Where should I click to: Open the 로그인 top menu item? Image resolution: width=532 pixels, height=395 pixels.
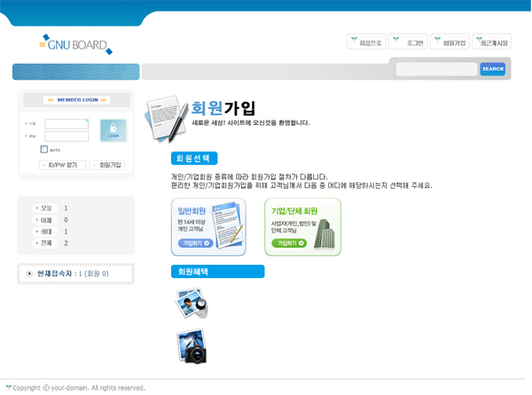(409, 42)
